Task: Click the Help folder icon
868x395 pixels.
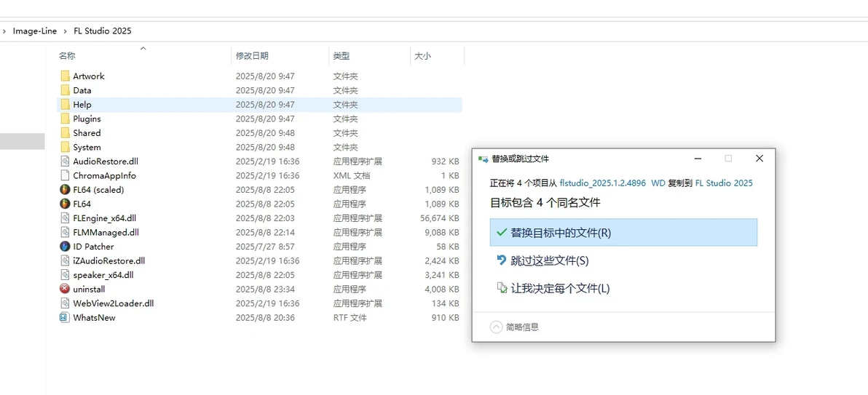Action: [65, 105]
